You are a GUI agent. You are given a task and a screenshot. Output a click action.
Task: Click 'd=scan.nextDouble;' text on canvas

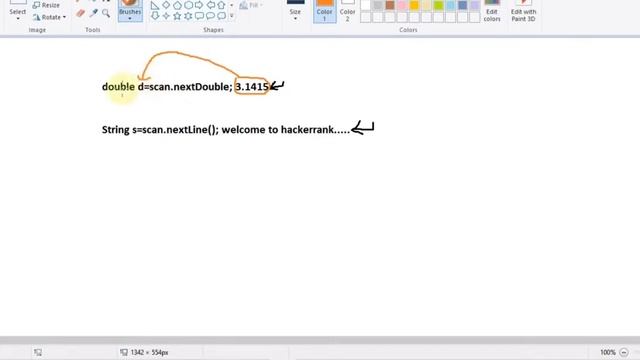pyautogui.click(x=185, y=87)
